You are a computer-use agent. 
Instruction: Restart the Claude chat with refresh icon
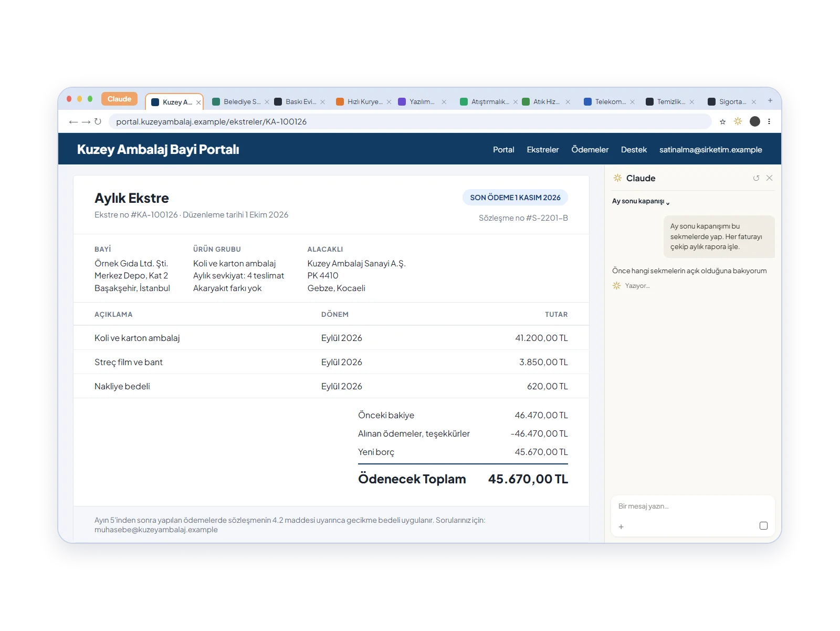pyautogui.click(x=756, y=178)
